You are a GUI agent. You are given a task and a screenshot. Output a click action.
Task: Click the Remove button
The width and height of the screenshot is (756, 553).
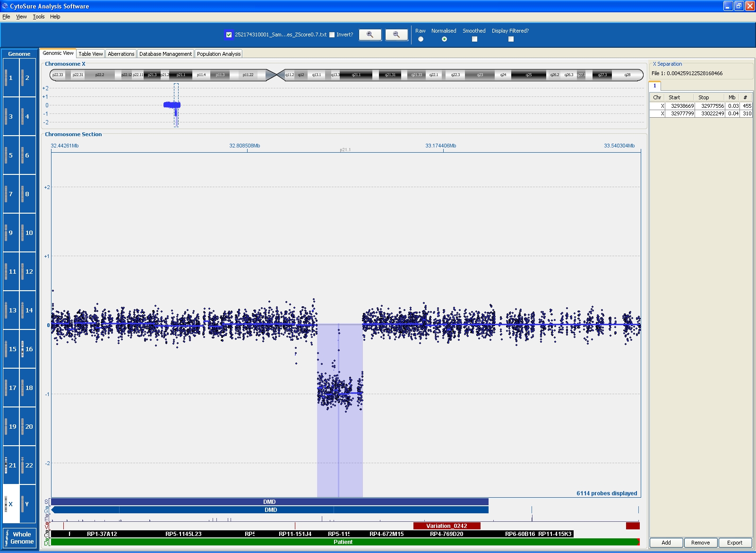[x=701, y=543]
